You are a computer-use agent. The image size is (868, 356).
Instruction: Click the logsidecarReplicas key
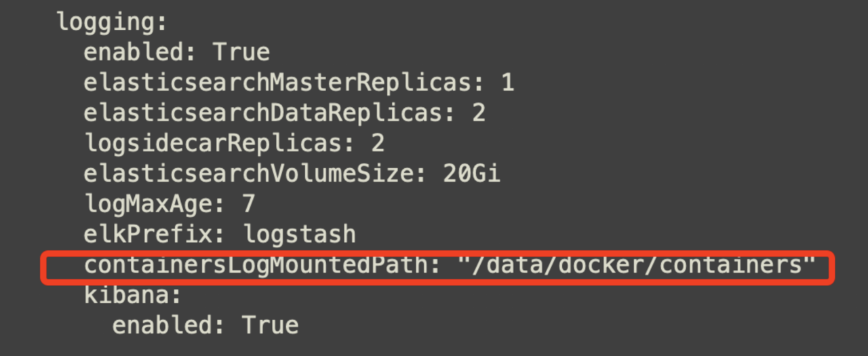pos(219,143)
